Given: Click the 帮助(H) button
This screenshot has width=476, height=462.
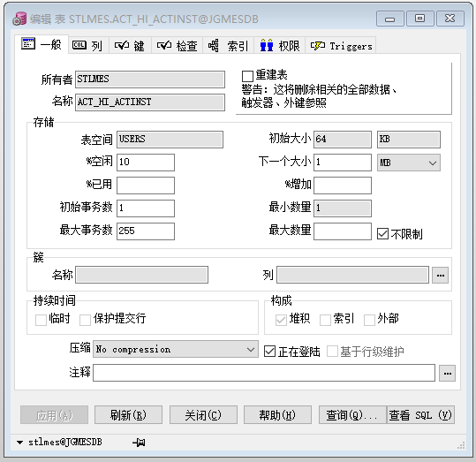Looking at the screenshot, I should tap(277, 415).
